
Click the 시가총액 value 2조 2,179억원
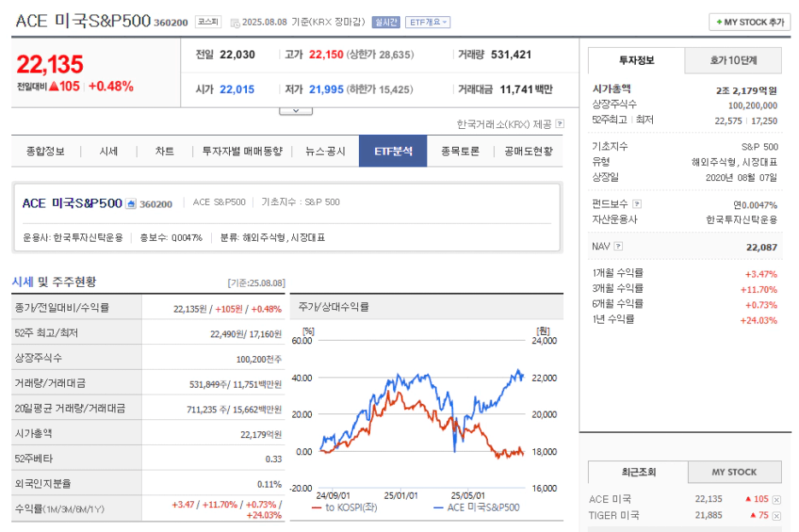[747, 91]
